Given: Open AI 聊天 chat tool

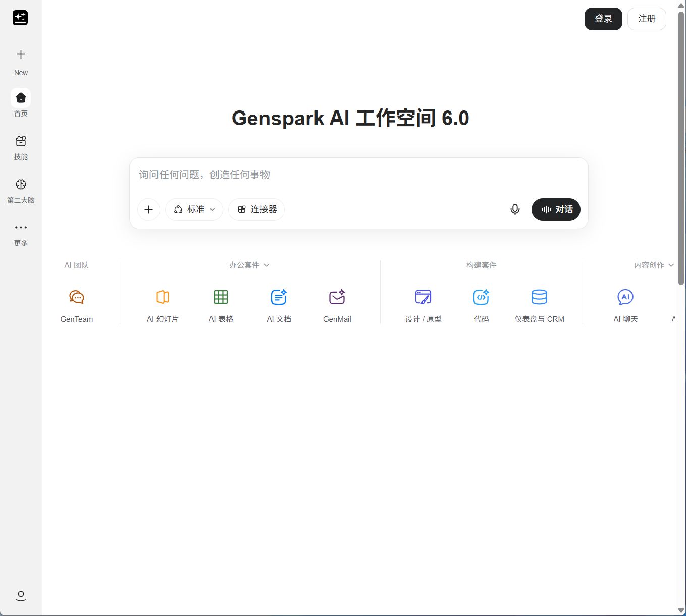Looking at the screenshot, I should [625, 306].
